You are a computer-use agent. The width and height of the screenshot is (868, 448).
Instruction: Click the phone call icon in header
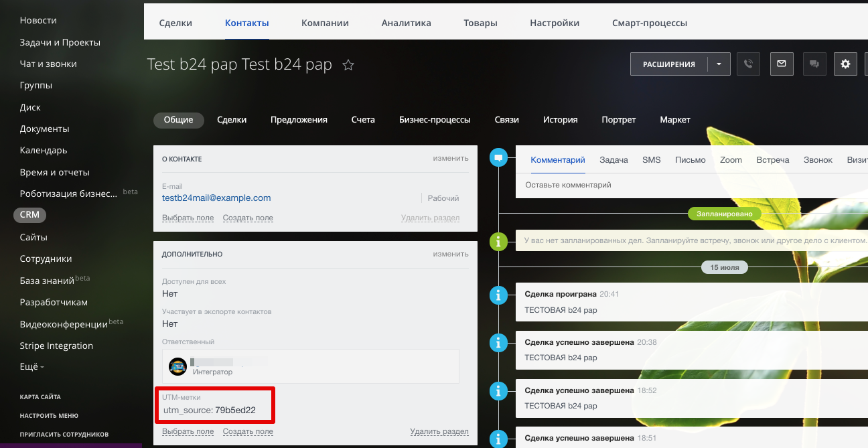tap(748, 64)
